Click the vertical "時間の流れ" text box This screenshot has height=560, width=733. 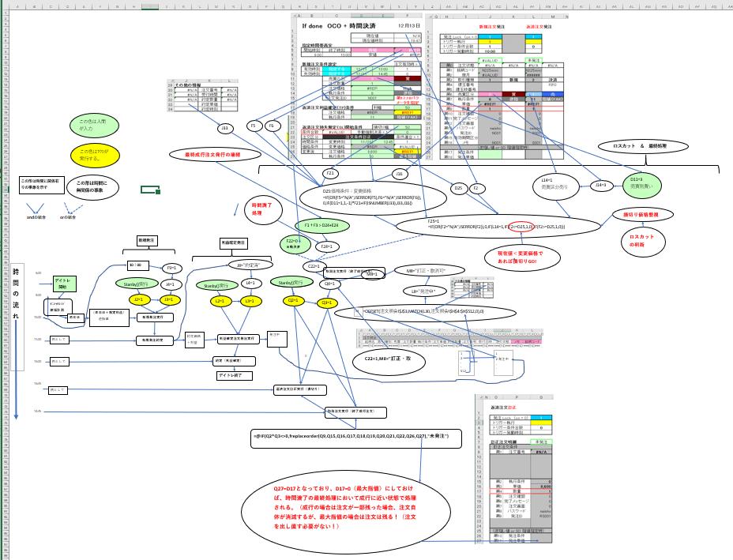17,294
